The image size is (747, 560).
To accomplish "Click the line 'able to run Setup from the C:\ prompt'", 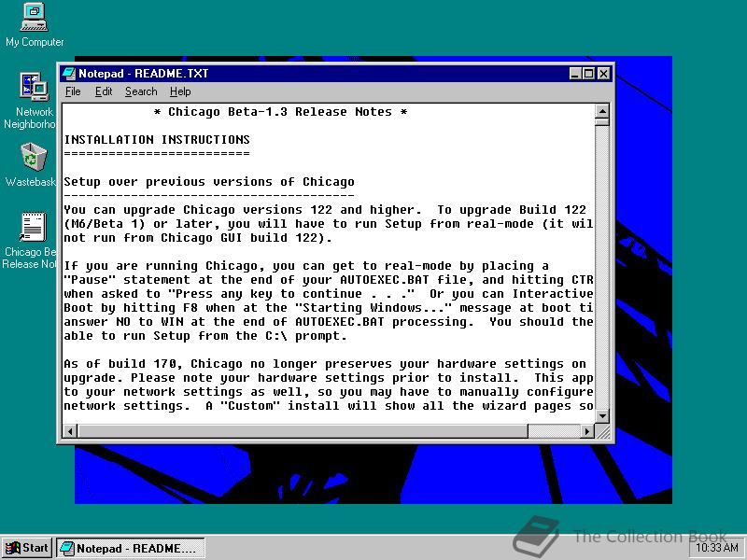I will click(x=205, y=336).
